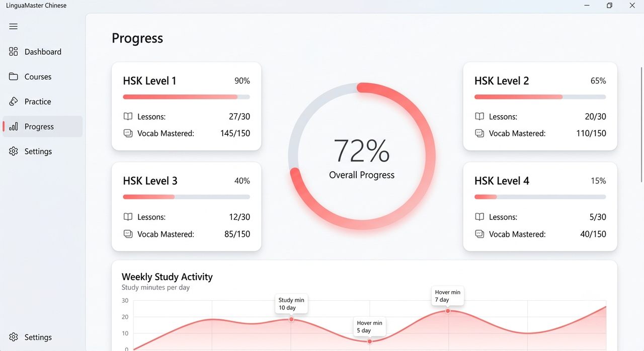Click the 5/30 lessons count
This screenshot has width=644, height=351.
[x=598, y=217]
